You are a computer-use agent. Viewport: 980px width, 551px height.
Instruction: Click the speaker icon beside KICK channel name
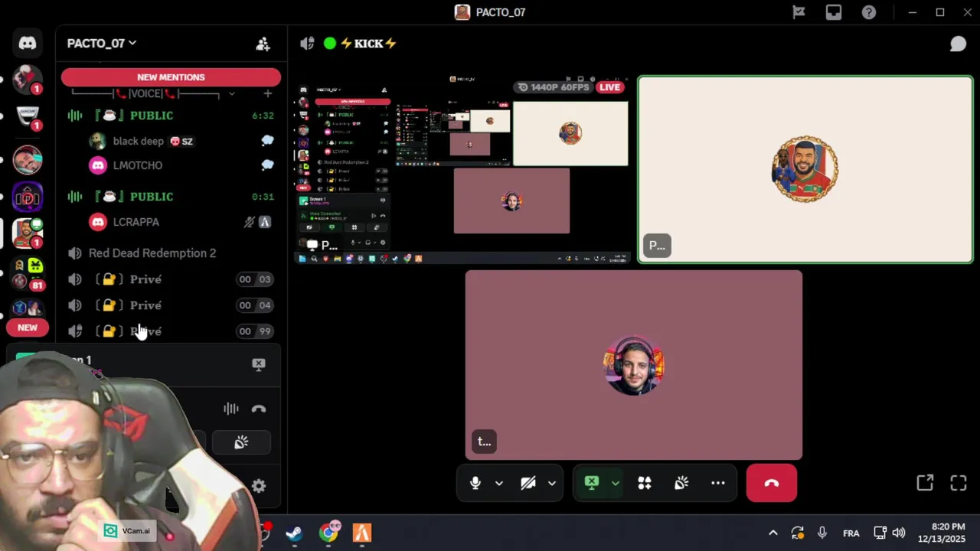click(x=307, y=44)
